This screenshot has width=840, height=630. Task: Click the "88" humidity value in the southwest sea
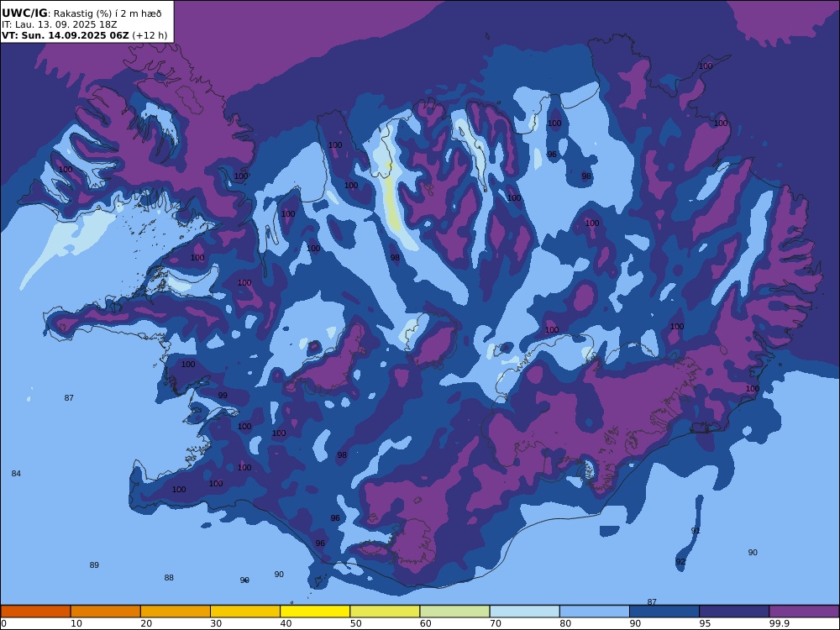click(x=169, y=578)
